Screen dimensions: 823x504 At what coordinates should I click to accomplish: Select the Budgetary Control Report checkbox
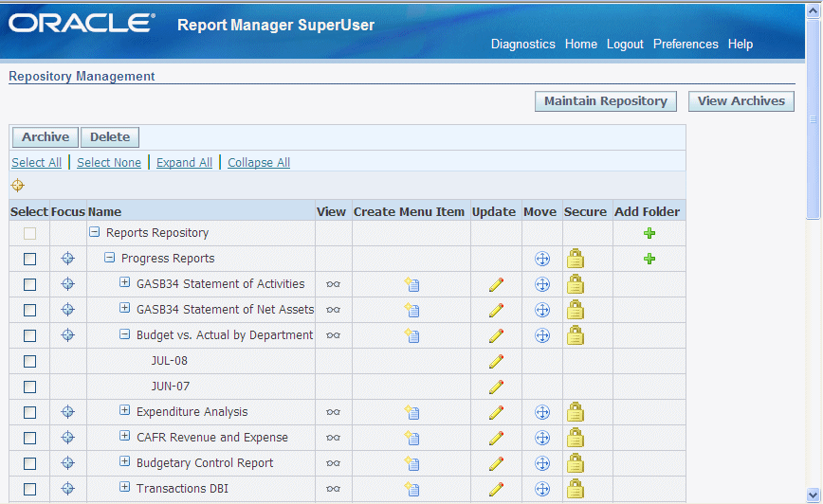[30, 463]
